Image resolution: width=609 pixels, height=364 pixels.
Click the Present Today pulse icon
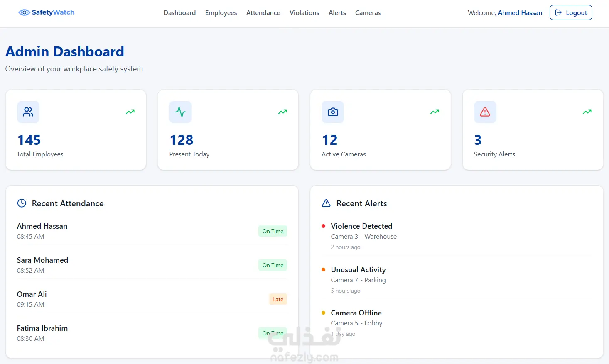pos(180,112)
